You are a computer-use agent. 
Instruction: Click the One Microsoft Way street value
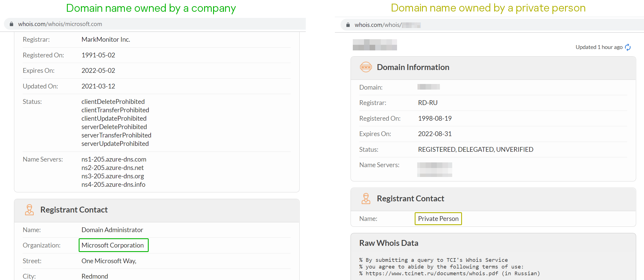coord(109,261)
